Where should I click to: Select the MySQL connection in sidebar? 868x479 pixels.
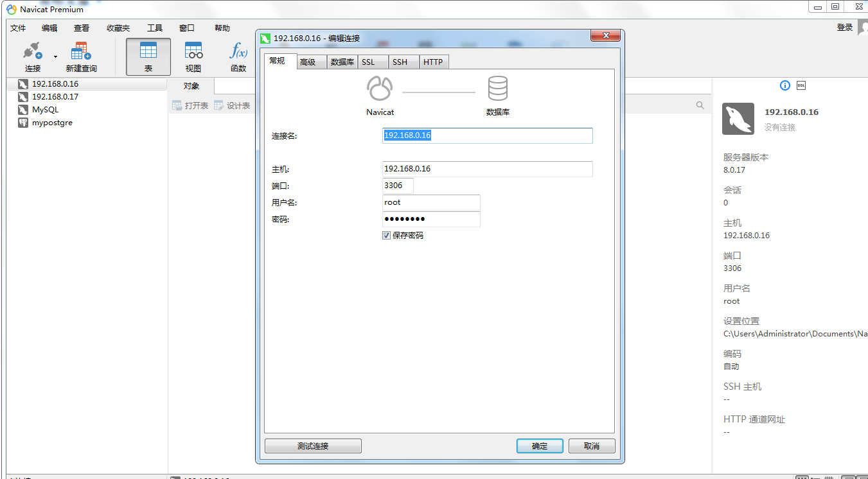point(87,110)
